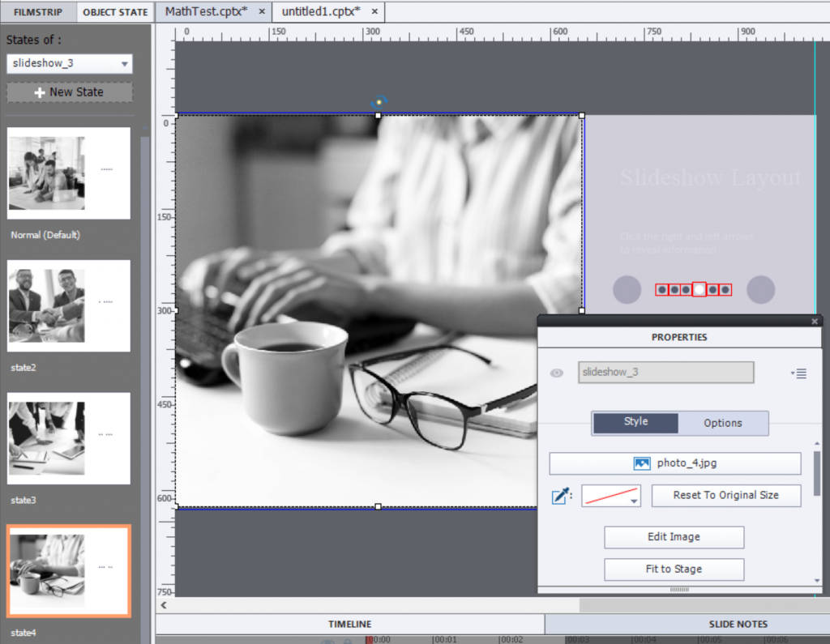Open the States of slideshow_3 dropdown
Viewport: 830px width, 644px height.
[69, 64]
